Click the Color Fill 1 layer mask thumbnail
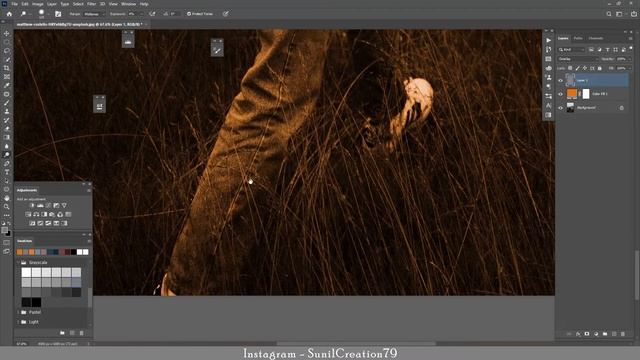640x360 pixels. [x=586, y=94]
